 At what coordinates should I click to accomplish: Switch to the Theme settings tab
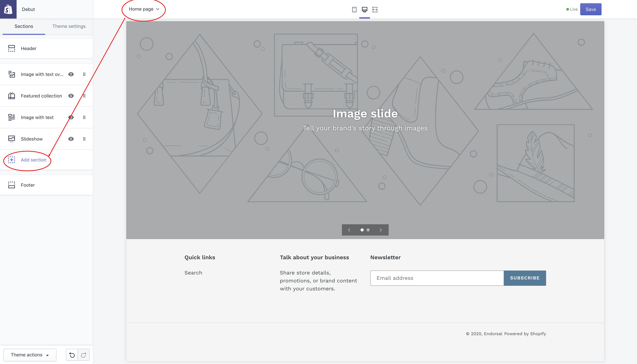(69, 26)
